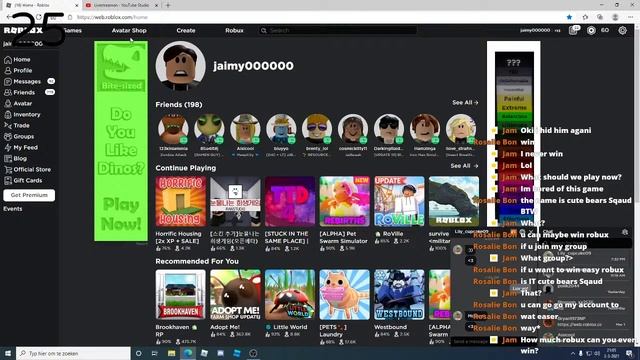The height and width of the screenshot is (360, 640).
Task: Open the jaimy000000 profile avatar
Action: point(180,66)
